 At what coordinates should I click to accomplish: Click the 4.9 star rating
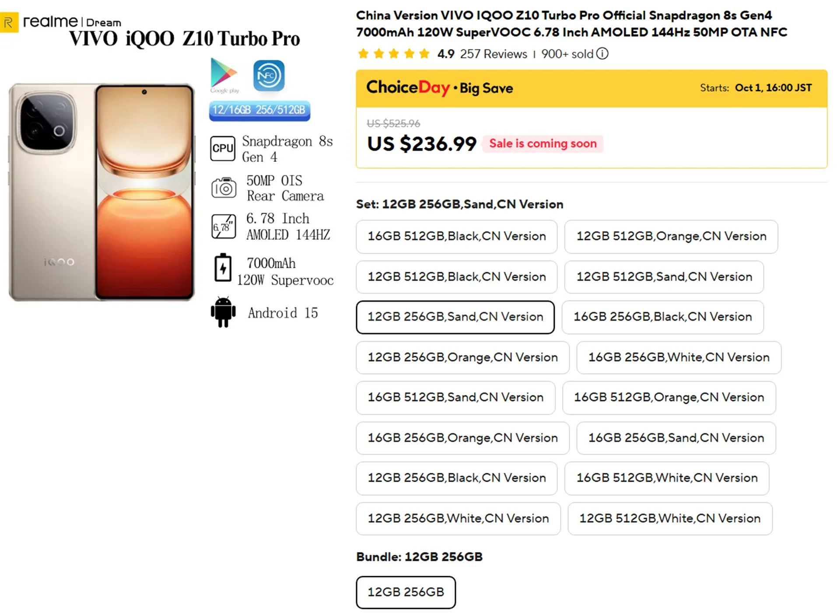[x=445, y=54]
